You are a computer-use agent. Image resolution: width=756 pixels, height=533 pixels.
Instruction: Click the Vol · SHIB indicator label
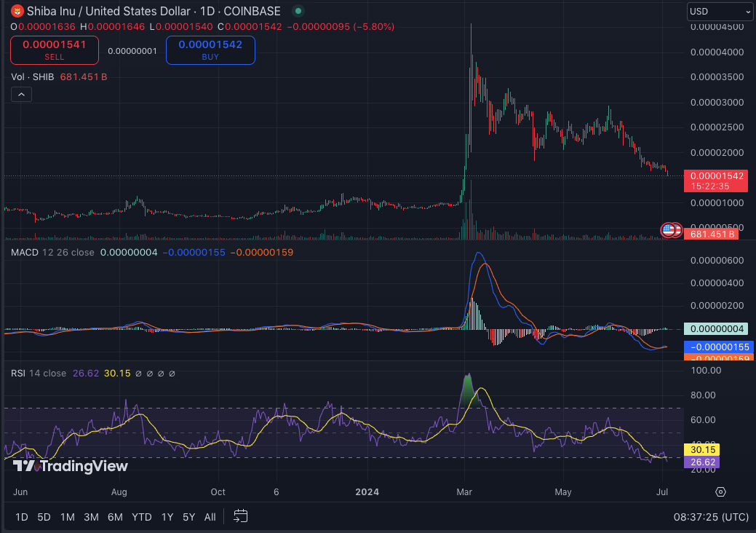click(x=32, y=76)
